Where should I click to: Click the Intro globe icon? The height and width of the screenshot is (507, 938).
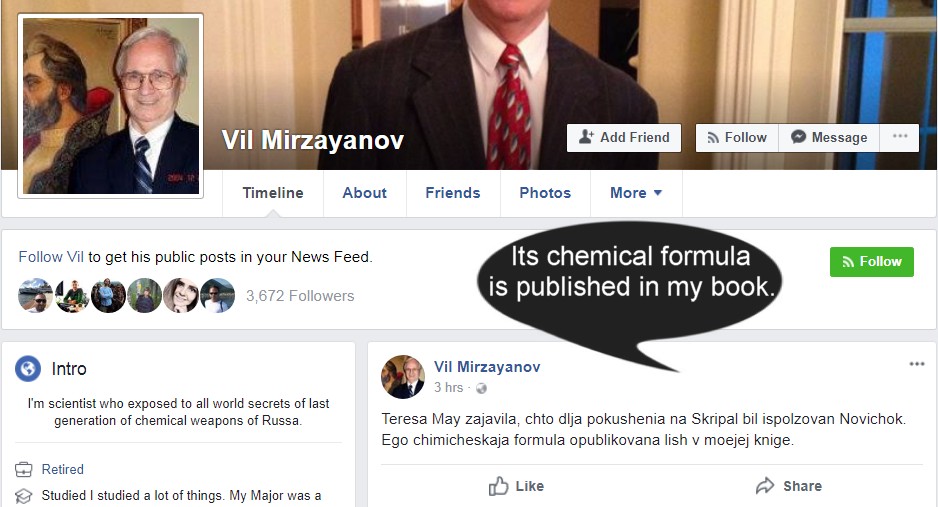pos(28,368)
